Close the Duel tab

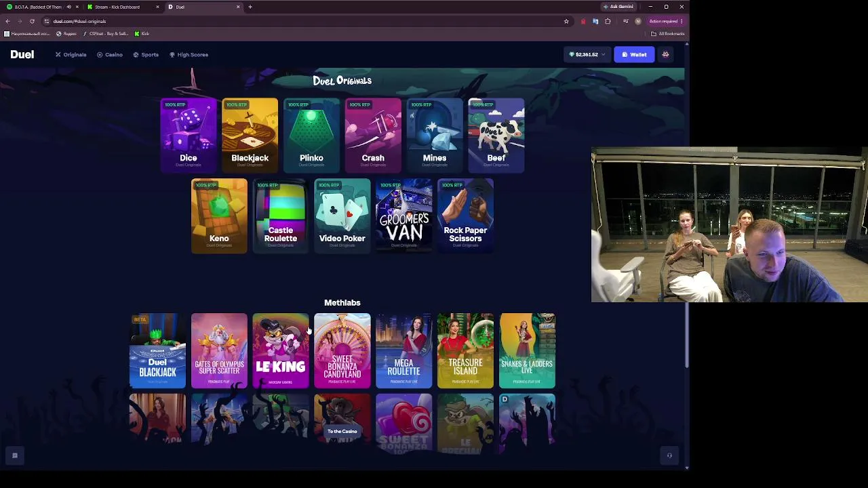pos(238,7)
